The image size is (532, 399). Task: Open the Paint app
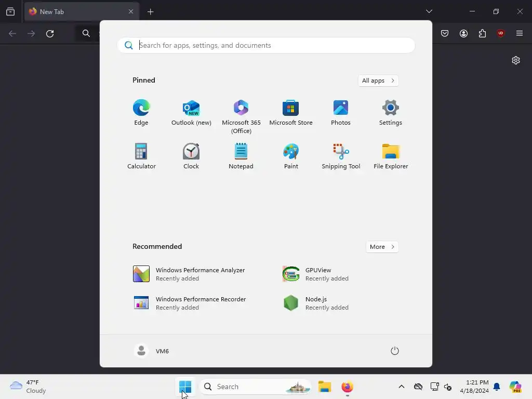pos(291,156)
